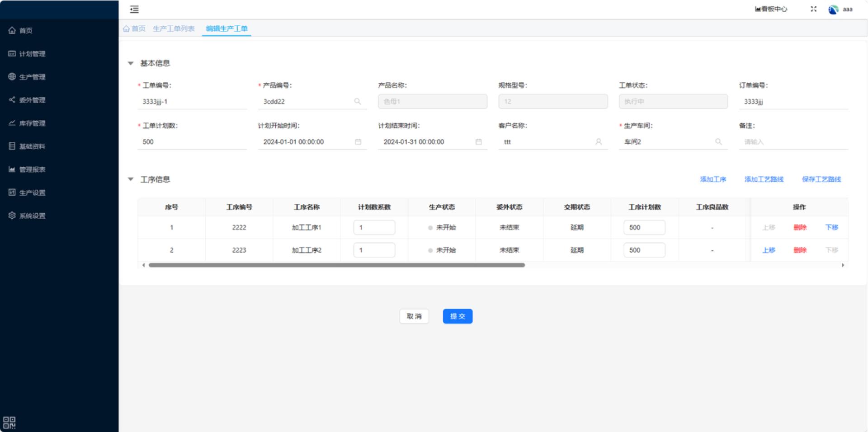Click the 订单编号 input field
The width and height of the screenshot is (868, 432).
[793, 102]
